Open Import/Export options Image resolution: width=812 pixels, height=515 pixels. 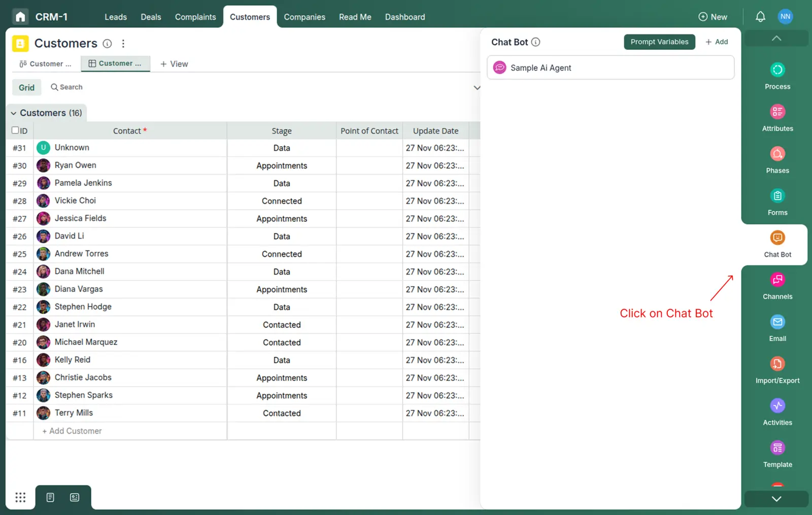(777, 370)
